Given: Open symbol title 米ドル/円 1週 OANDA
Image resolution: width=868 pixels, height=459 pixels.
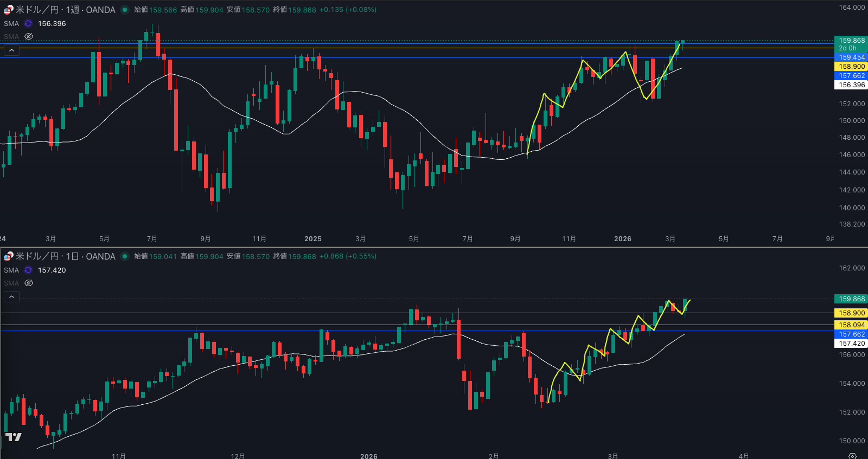Looking at the screenshot, I should tap(65, 10).
